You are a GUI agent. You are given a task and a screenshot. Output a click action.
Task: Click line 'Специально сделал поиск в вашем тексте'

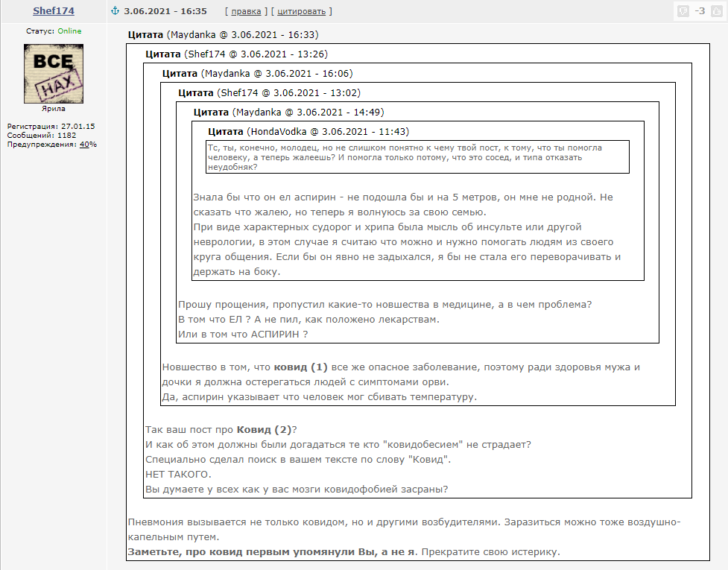pyautogui.click(x=298, y=460)
